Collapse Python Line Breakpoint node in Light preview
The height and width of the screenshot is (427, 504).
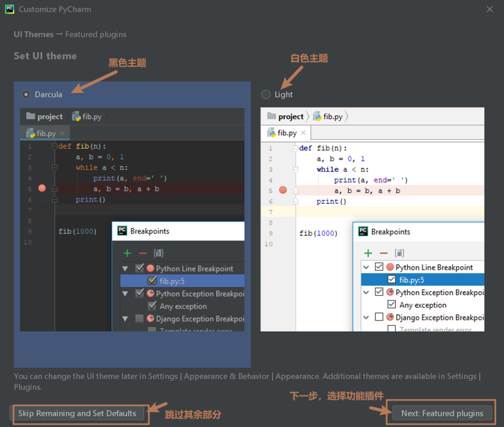[366, 267]
